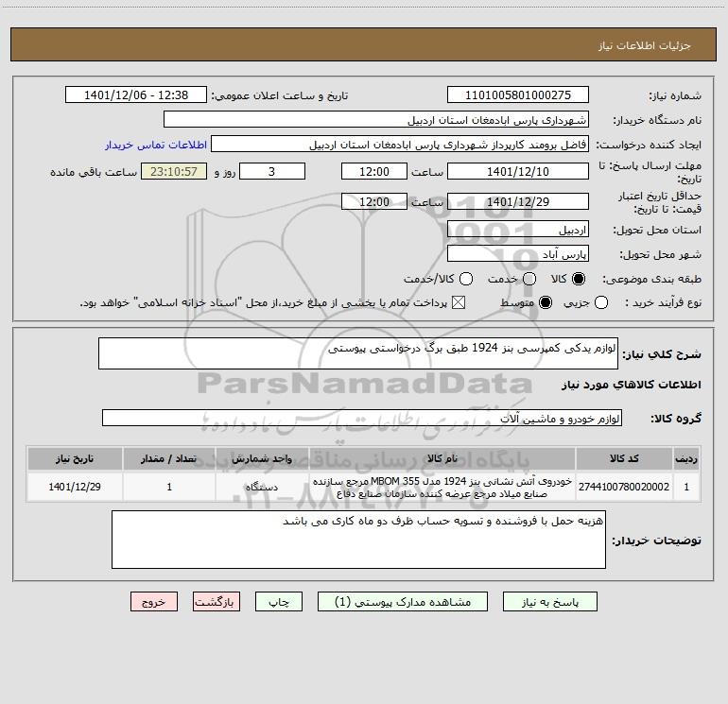Click the need number field 1101005801000275
The height and width of the screenshot is (704, 728).
coord(518,94)
